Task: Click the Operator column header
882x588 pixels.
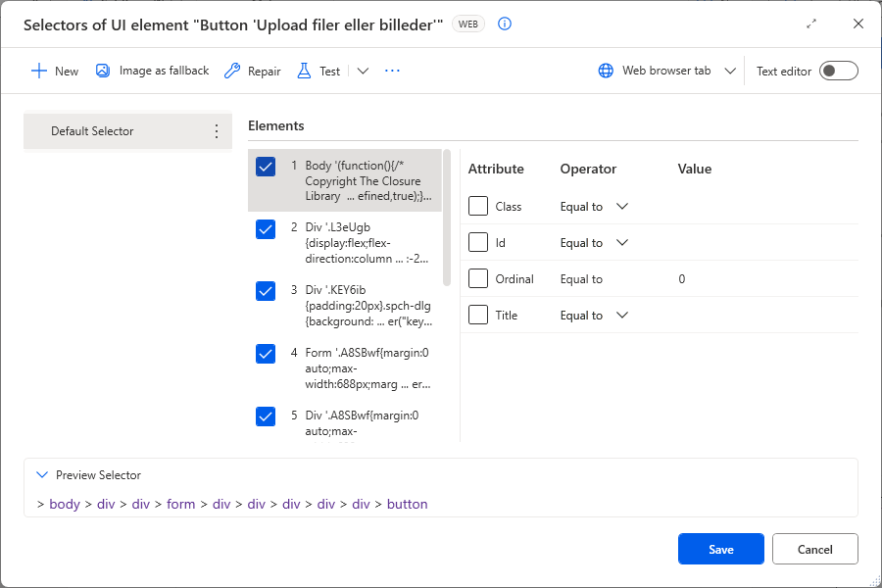Action: pos(588,169)
